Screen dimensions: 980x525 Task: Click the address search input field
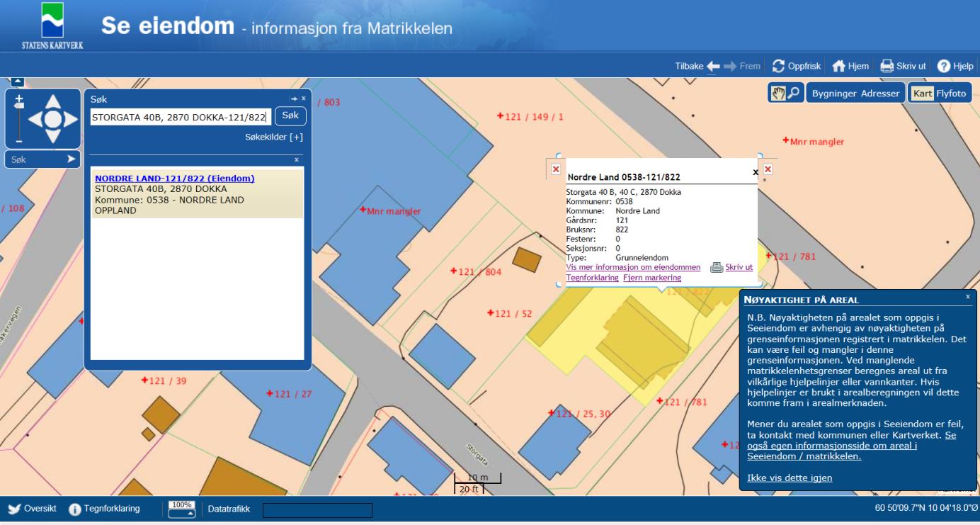pyautogui.click(x=180, y=117)
